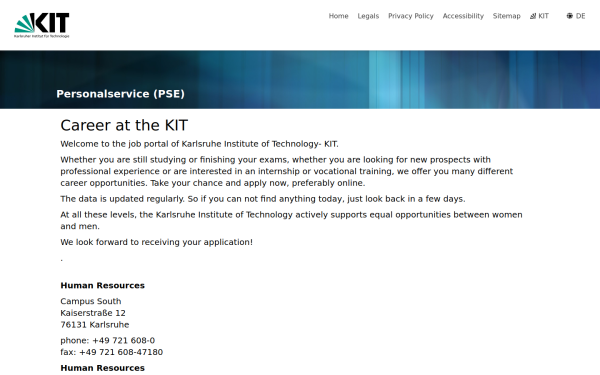Image resolution: width=600 pixels, height=375 pixels.
Task: Go to the Accessibility page
Action: pyautogui.click(x=463, y=16)
